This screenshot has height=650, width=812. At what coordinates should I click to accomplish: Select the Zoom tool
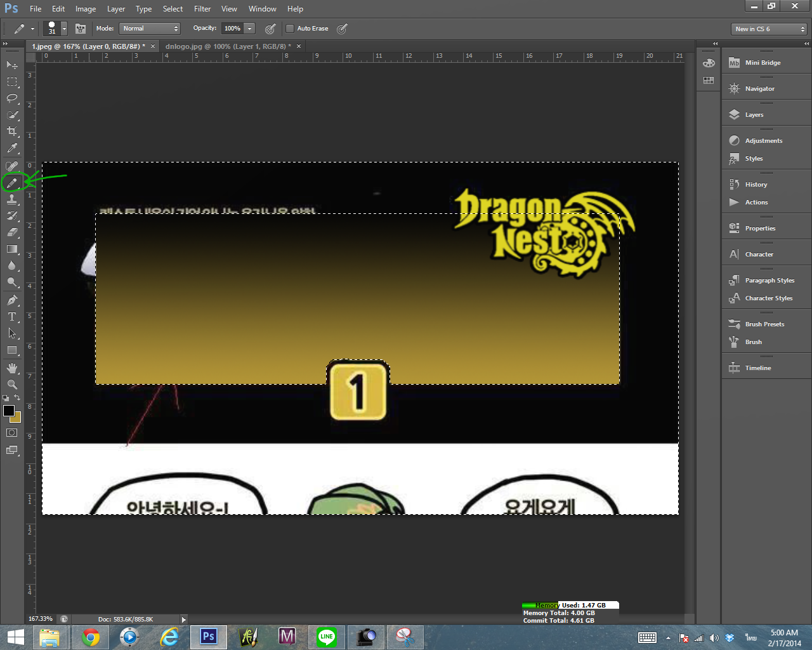12,385
